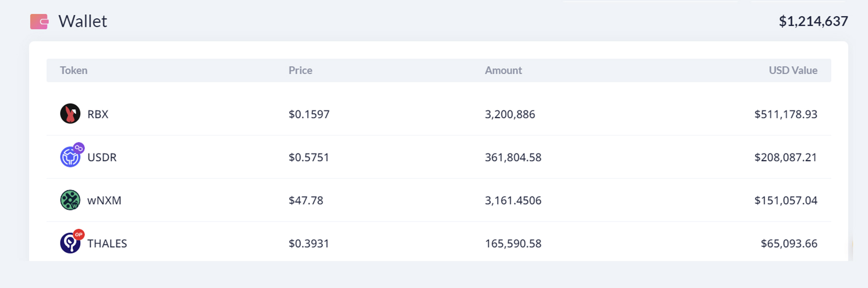Sort by the USD Value column header
Viewport: 868px width, 288px height.
(x=793, y=70)
